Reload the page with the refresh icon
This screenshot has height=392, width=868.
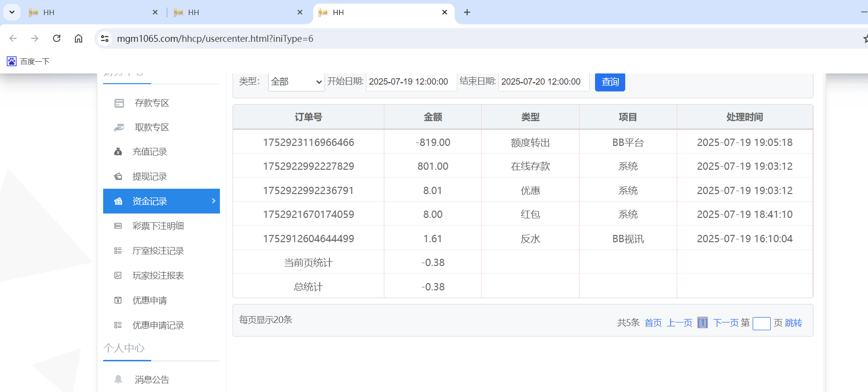point(56,38)
